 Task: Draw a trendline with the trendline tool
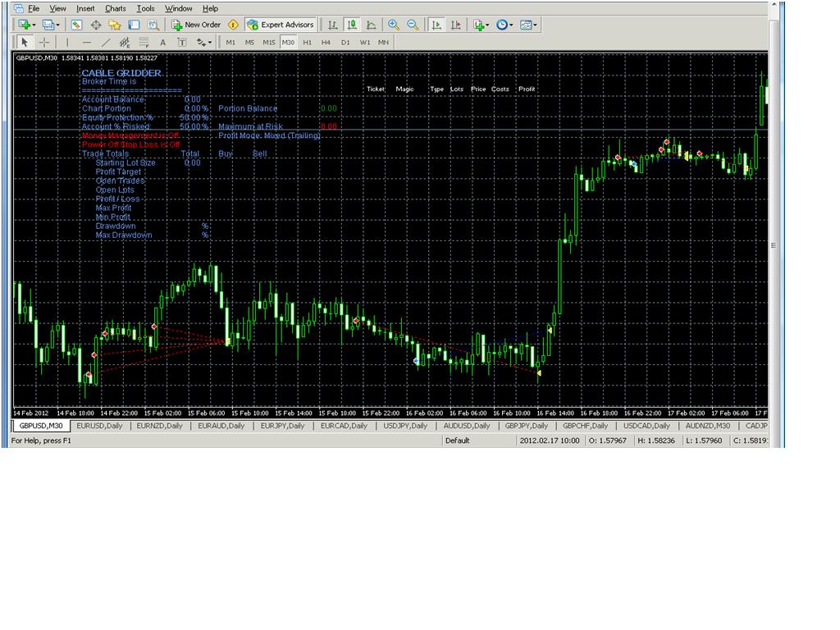(106, 43)
